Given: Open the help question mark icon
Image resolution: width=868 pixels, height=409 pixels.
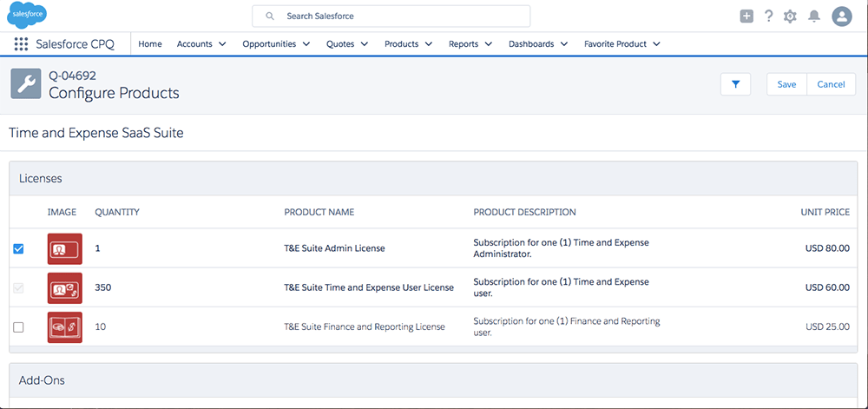Looking at the screenshot, I should coord(768,16).
